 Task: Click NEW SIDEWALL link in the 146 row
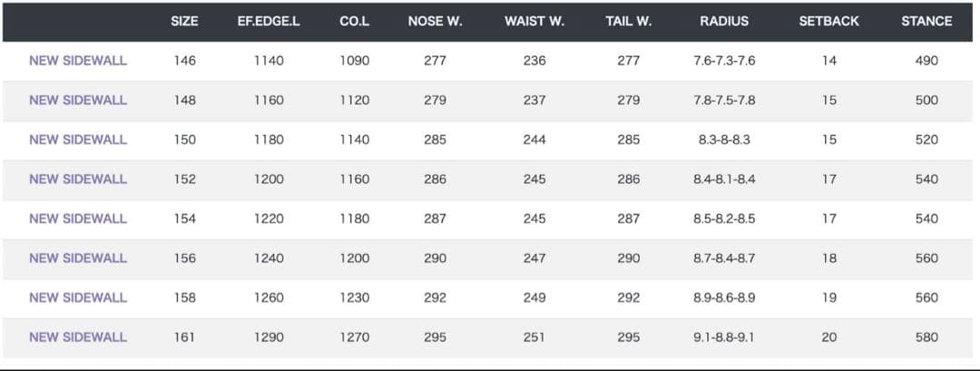[x=78, y=61]
